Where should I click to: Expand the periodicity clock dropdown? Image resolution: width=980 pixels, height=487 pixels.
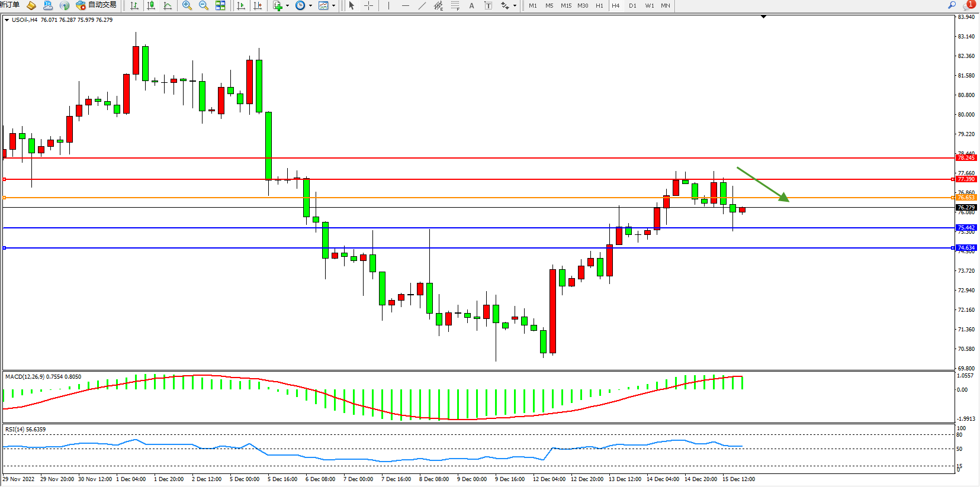[x=310, y=6]
